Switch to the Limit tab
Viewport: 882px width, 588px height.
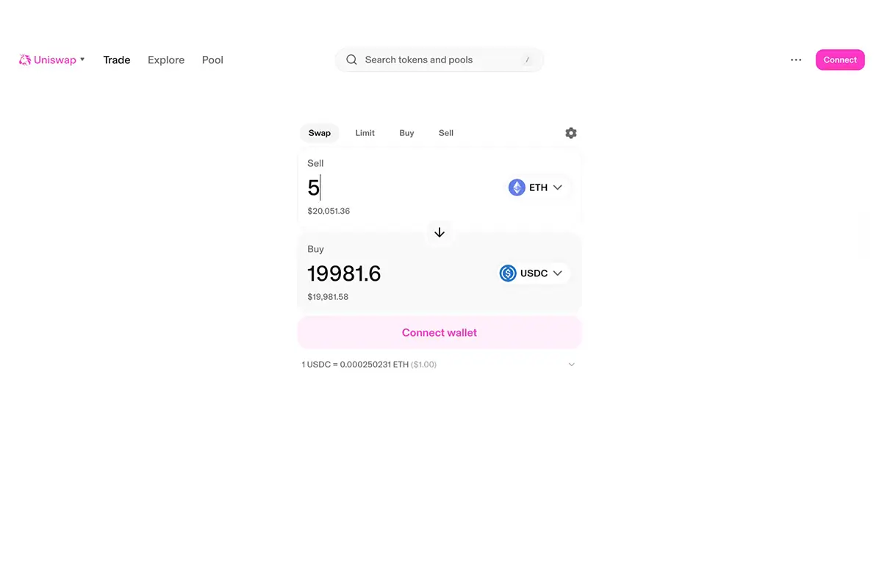(x=365, y=133)
